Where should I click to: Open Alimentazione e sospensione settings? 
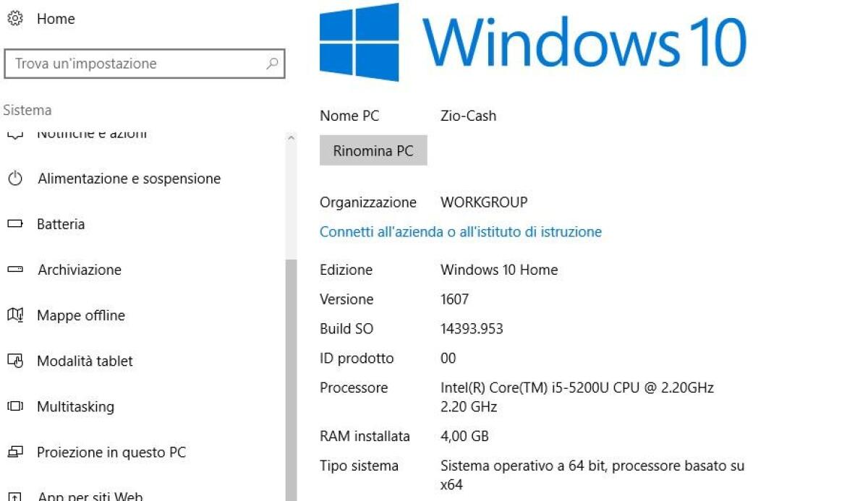[x=14, y=179]
